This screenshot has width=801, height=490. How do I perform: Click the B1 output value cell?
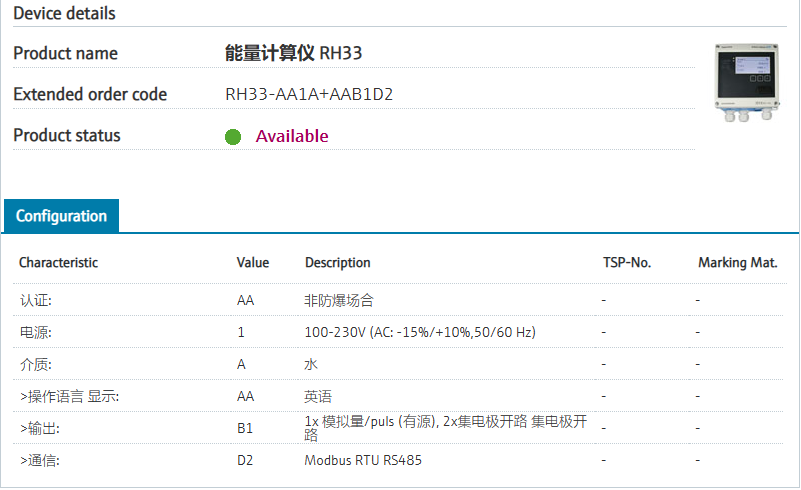(x=245, y=428)
